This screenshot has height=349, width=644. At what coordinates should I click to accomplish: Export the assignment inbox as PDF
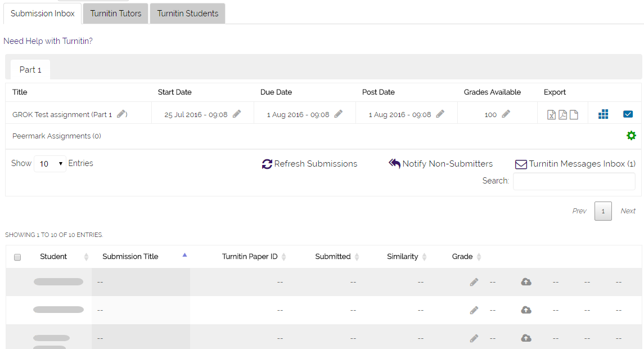pos(562,114)
